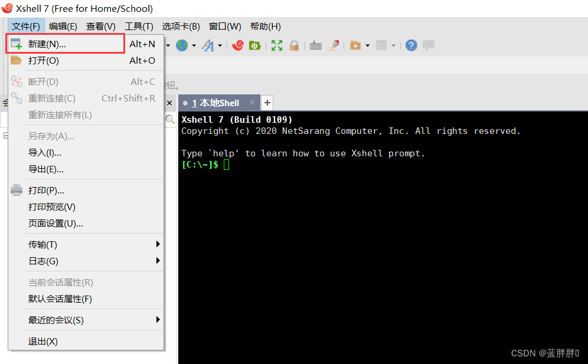Expand the 日志(G) submenu
Screen dimensions: 588x364
pos(86,261)
